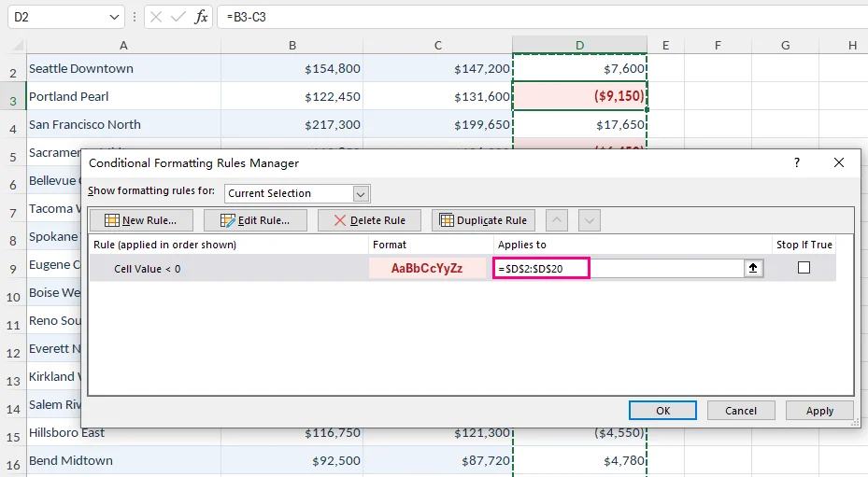Screen dimensions: 868x477
Task: Click the move rule up arrow
Action: click(557, 220)
